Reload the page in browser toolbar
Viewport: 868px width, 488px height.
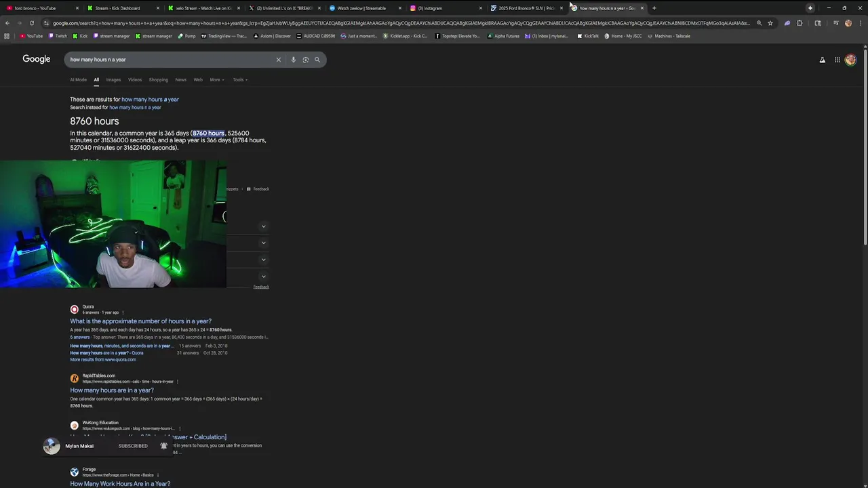(31, 23)
